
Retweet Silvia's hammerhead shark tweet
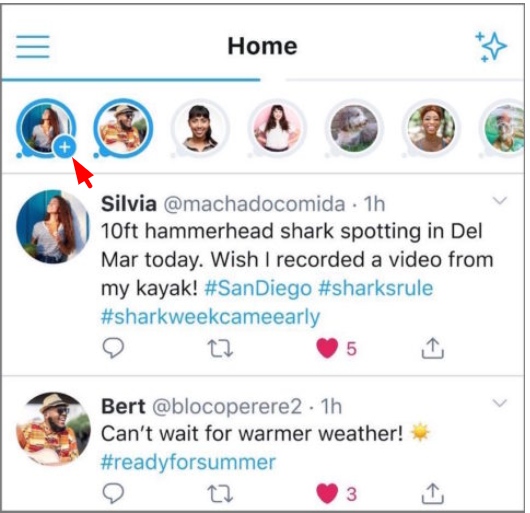pyautogui.click(x=220, y=348)
